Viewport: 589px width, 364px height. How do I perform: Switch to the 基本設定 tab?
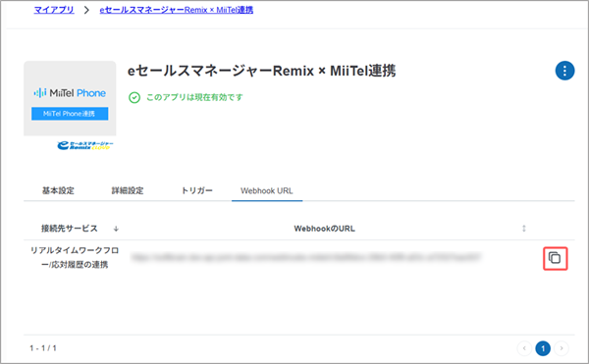(x=58, y=190)
